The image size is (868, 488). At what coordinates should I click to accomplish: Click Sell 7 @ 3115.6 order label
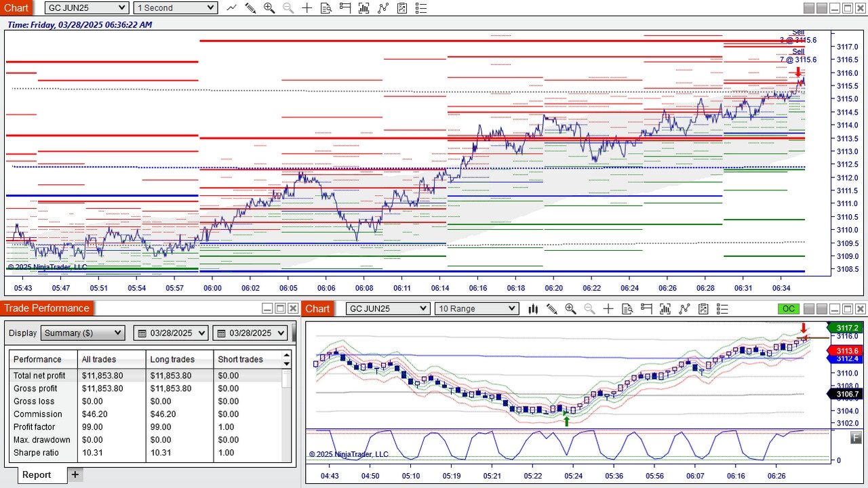coord(798,56)
